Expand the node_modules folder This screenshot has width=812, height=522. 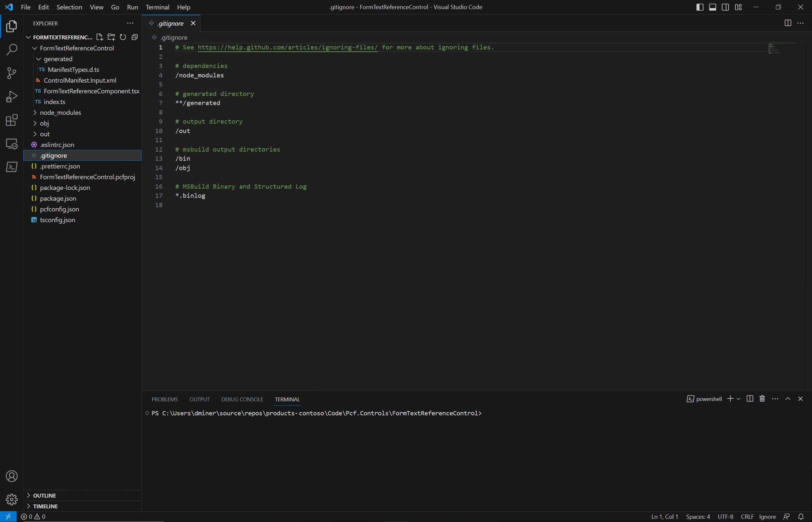(60, 113)
